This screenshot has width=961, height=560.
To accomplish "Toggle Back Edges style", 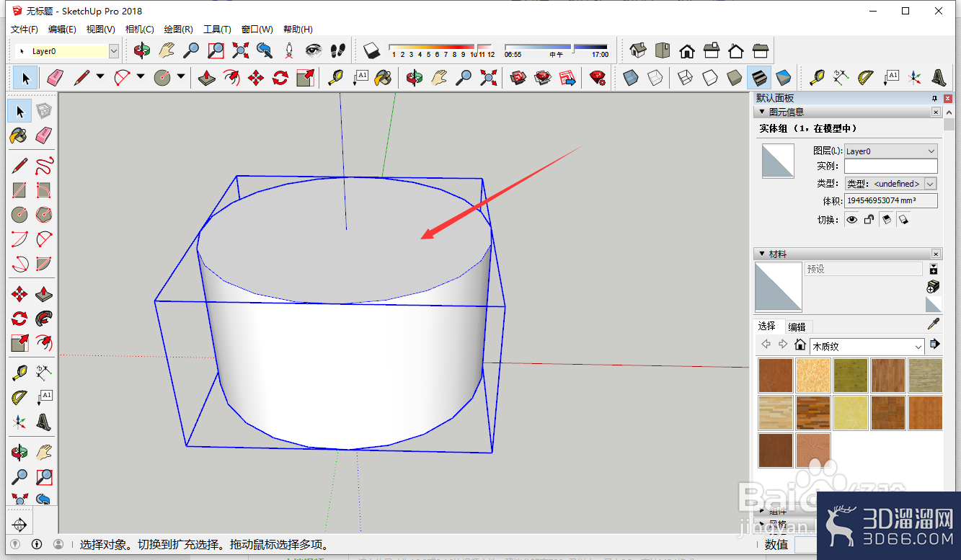I will (655, 77).
